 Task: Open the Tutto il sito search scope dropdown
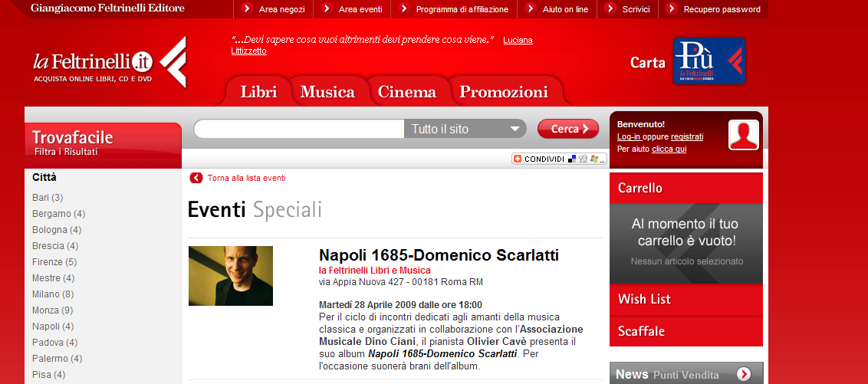pyautogui.click(x=465, y=129)
